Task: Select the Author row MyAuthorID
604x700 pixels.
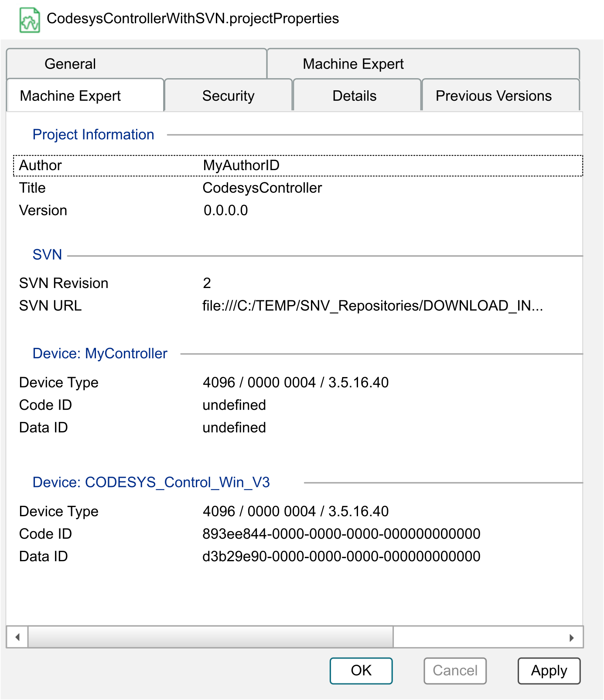Action: click(298, 165)
